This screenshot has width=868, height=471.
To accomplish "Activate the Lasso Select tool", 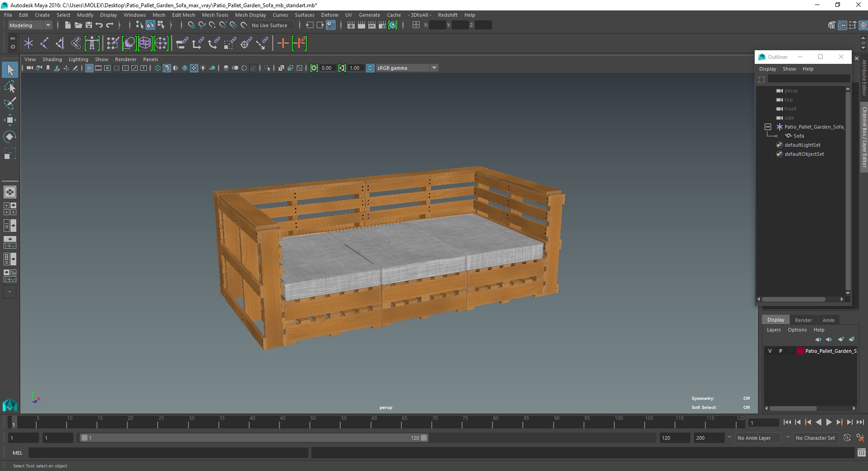I will click(10, 87).
